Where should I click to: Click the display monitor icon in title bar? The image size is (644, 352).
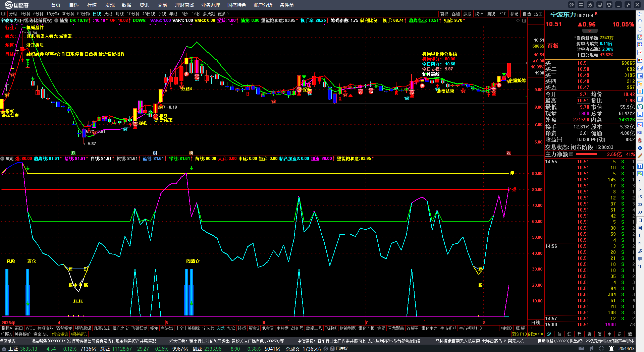(x=600, y=5)
